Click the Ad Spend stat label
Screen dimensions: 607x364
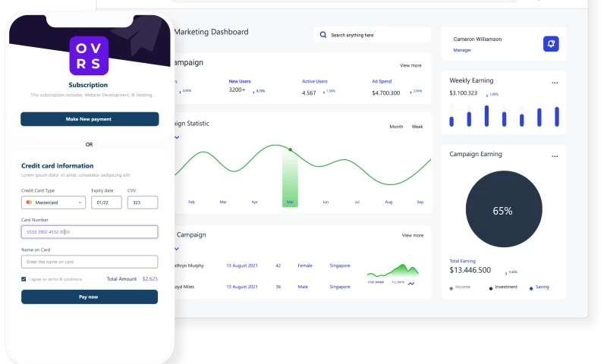[x=382, y=81]
